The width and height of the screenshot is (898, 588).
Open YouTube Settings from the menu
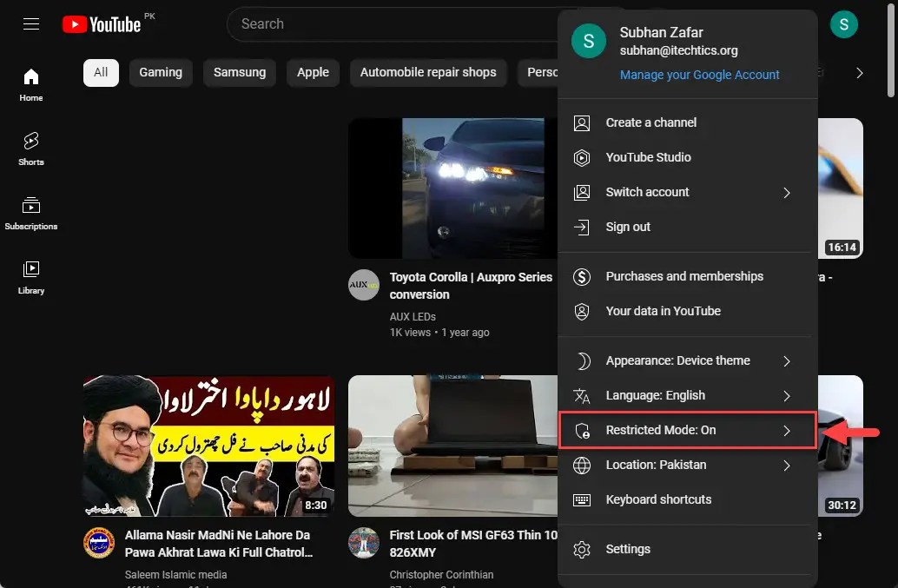click(x=628, y=549)
